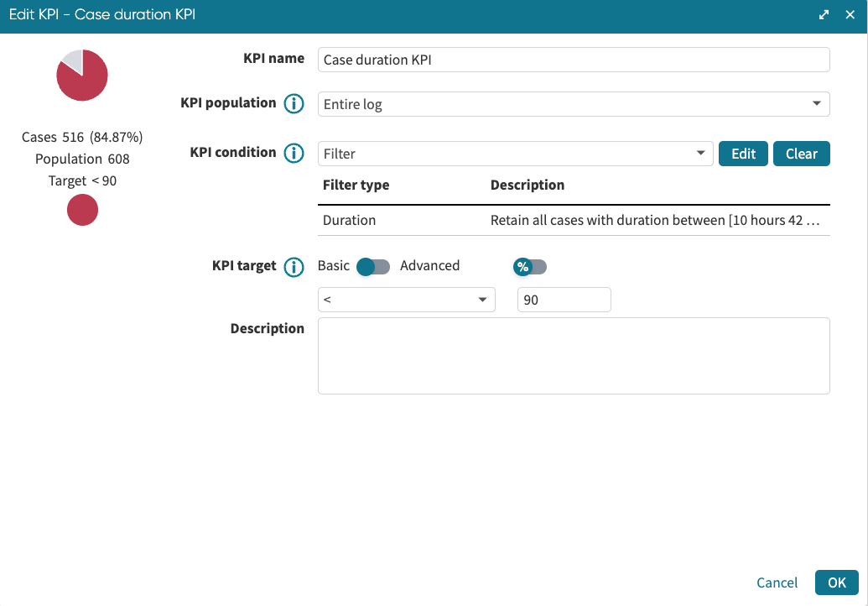Image resolution: width=868 pixels, height=606 pixels.
Task: Click the KPI population info icon
Action: (x=294, y=104)
